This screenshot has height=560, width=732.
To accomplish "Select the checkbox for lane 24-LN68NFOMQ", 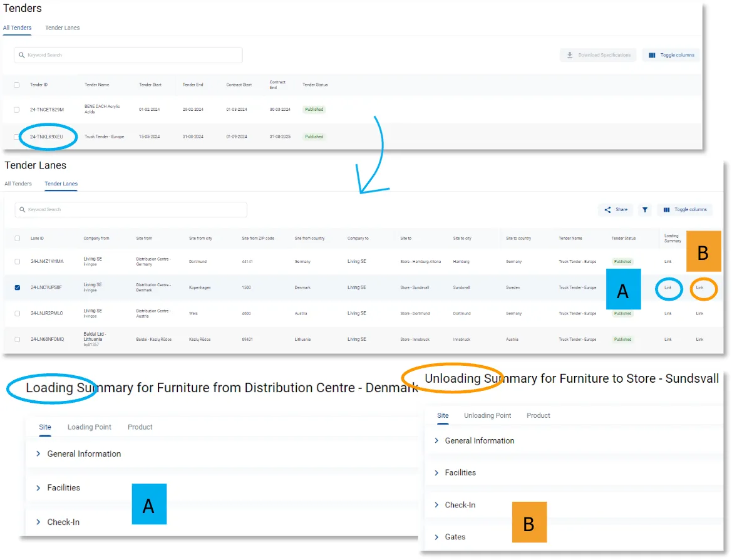I will tap(18, 340).
